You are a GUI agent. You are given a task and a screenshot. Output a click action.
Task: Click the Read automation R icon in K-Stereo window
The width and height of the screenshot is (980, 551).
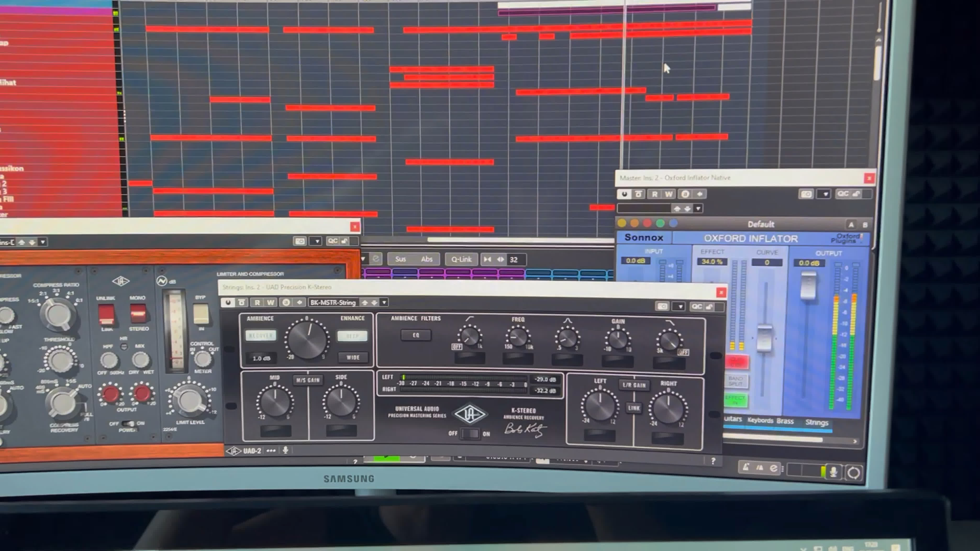coord(257,302)
